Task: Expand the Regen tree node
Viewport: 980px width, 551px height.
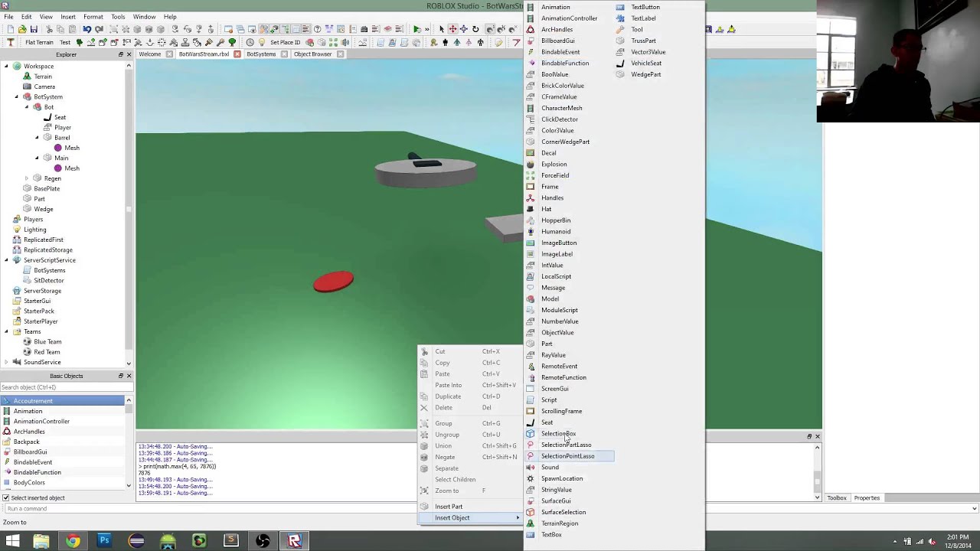Action: click(27, 178)
